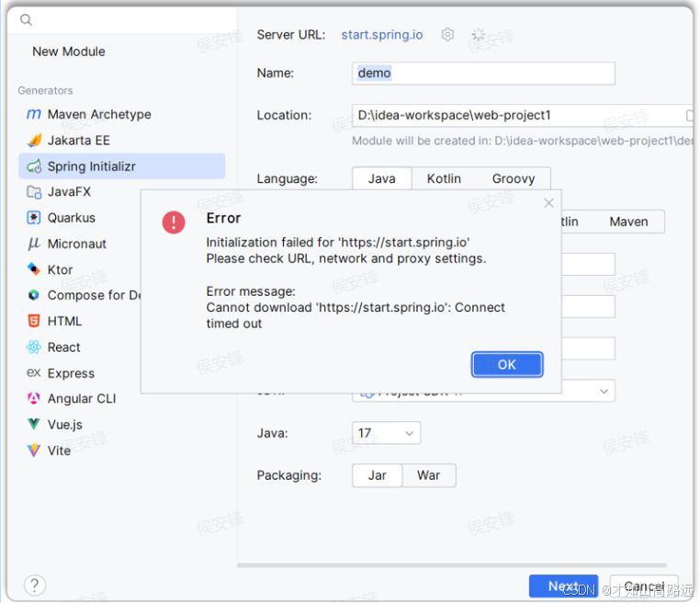
Task: Select Jakarta EE generator
Action: 122,141
